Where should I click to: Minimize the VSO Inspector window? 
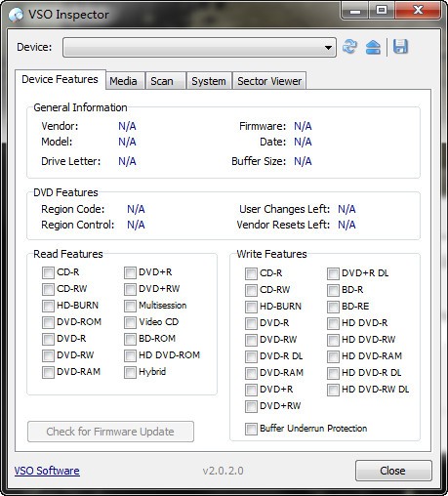tap(355, 11)
